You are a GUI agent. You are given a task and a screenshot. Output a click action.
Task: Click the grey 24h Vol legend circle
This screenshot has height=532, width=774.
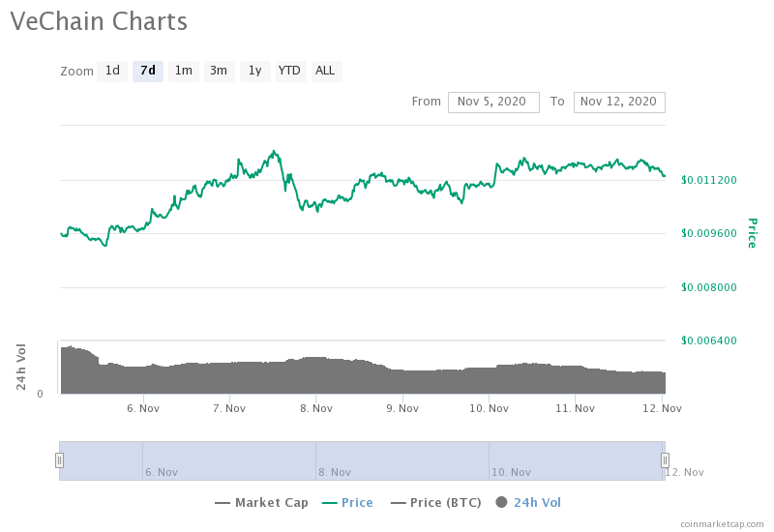[501, 503]
